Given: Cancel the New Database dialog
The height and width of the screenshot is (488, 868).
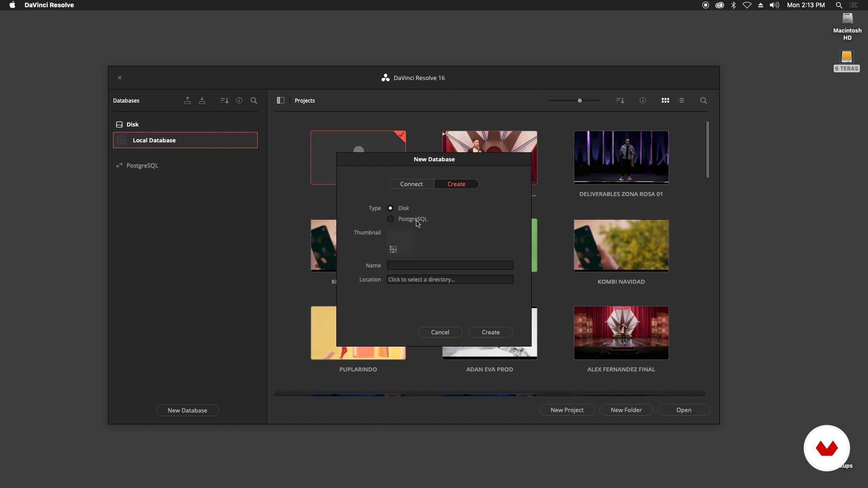Looking at the screenshot, I should click(440, 332).
